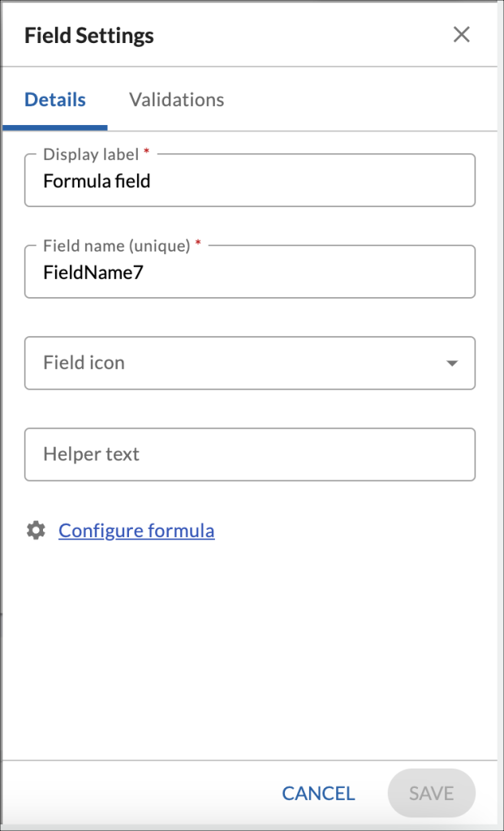Image resolution: width=504 pixels, height=831 pixels.
Task: Switch to the Validations tab
Action: coord(175,99)
